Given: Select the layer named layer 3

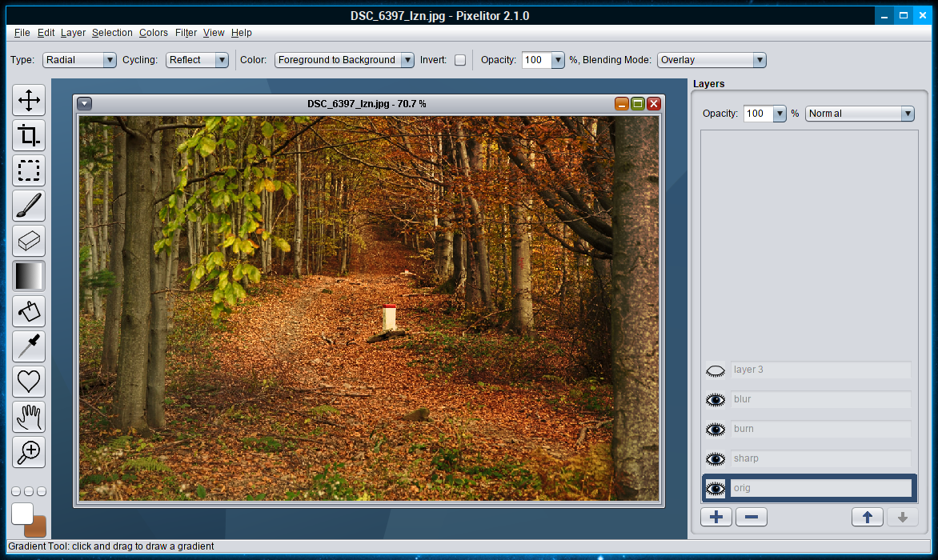Looking at the screenshot, I should pyautogui.click(x=821, y=370).
